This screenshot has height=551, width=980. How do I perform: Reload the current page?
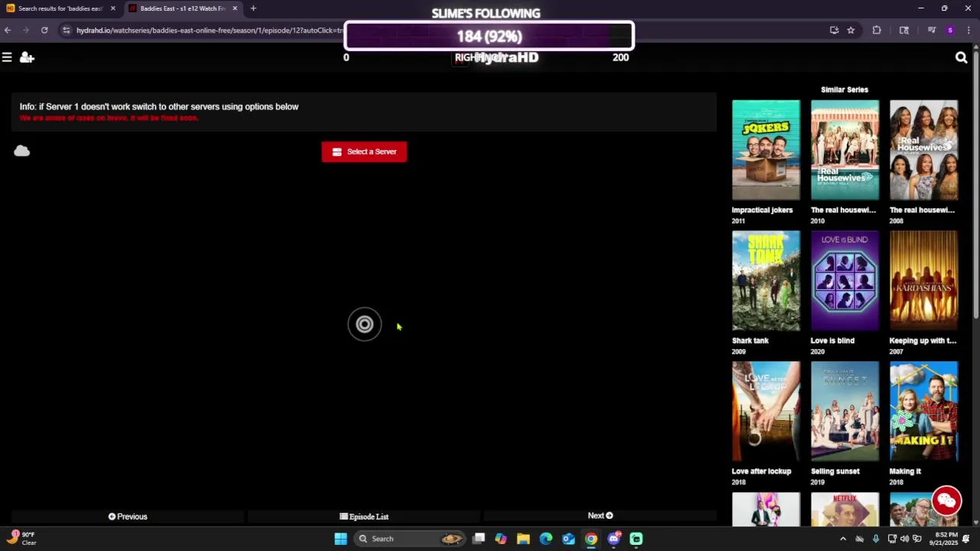pos(44,30)
